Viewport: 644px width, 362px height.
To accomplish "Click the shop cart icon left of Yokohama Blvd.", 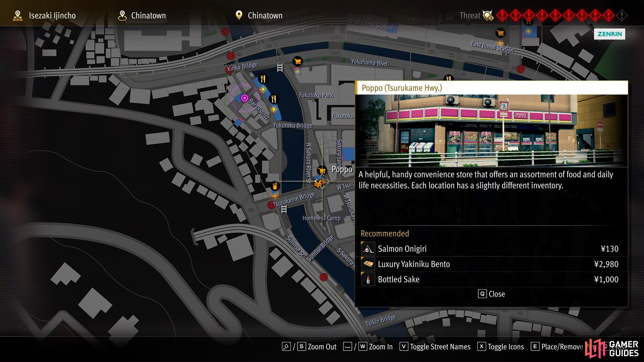I will (x=297, y=61).
